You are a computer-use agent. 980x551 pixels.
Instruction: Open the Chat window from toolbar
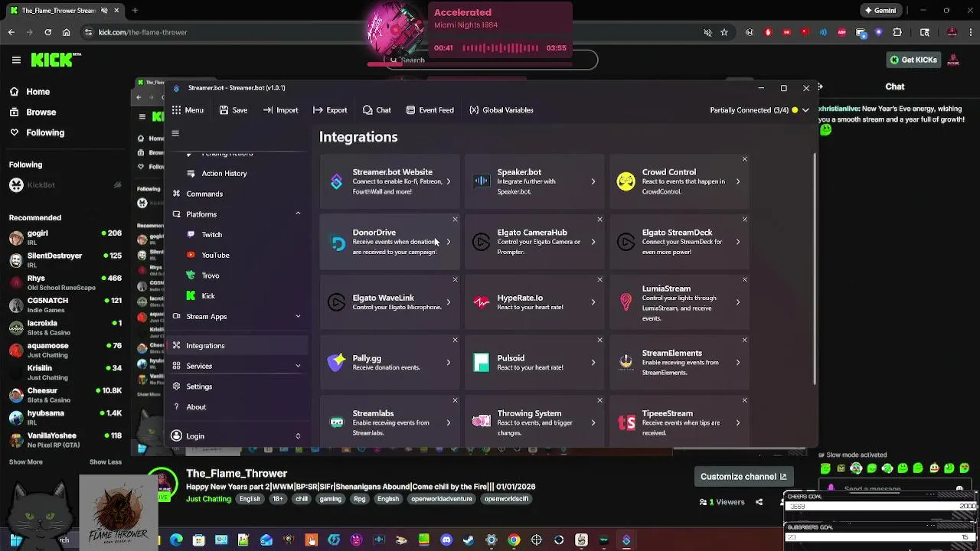(377, 110)
